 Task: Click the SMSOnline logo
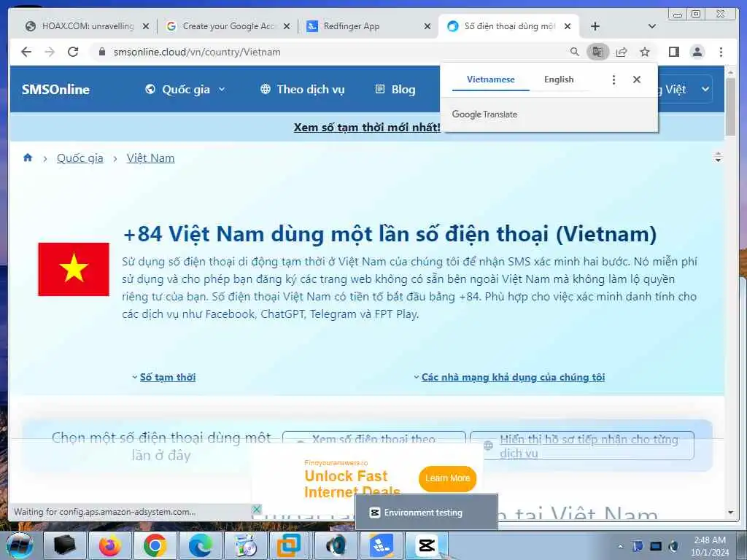tap(55, 90)
